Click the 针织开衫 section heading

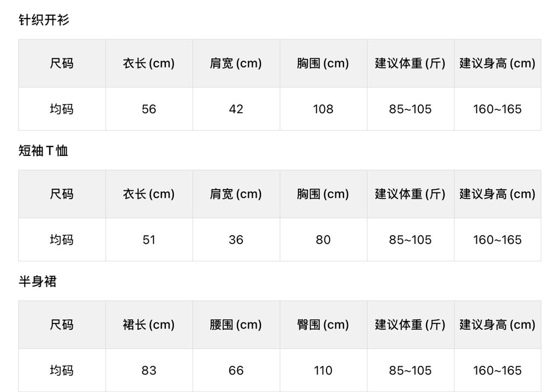[44, 20]
